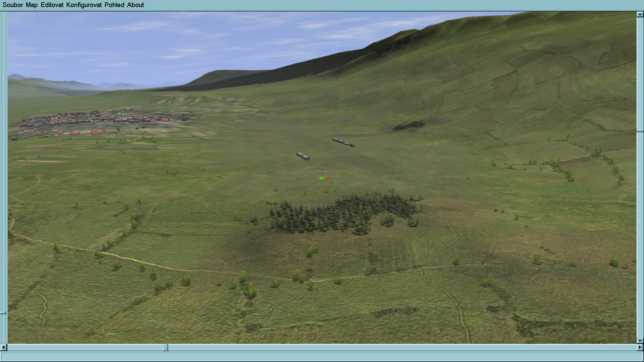Viewport: 644px width, 362px height.
Task: Open the Soubor menu
Action: click(x=13, y=5)
